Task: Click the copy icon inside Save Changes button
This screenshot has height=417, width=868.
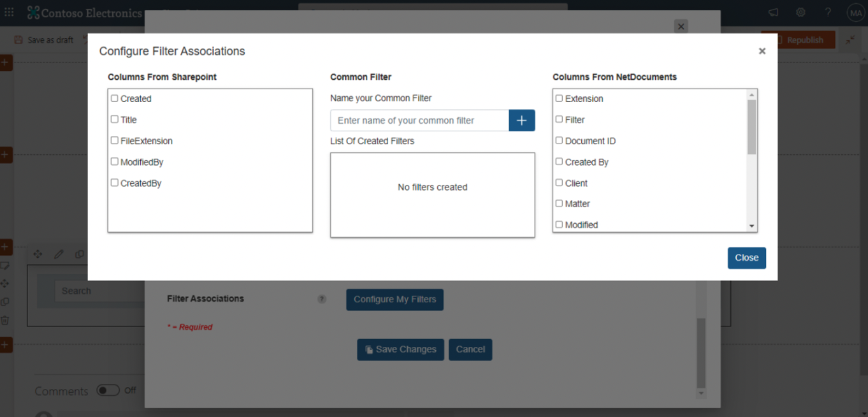Action: point(369,349)
